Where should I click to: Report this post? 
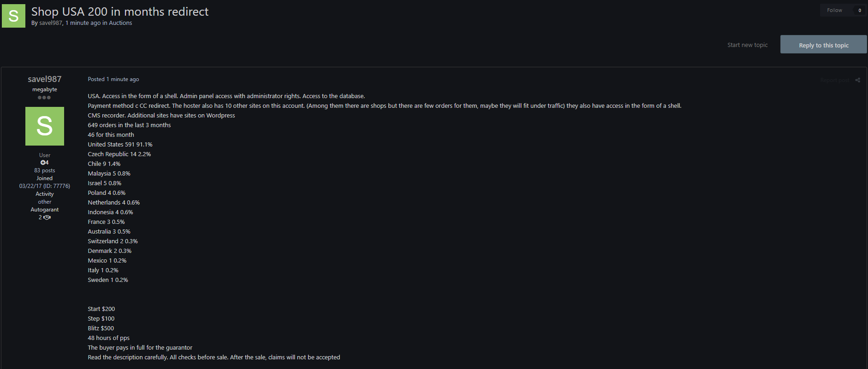834,80
